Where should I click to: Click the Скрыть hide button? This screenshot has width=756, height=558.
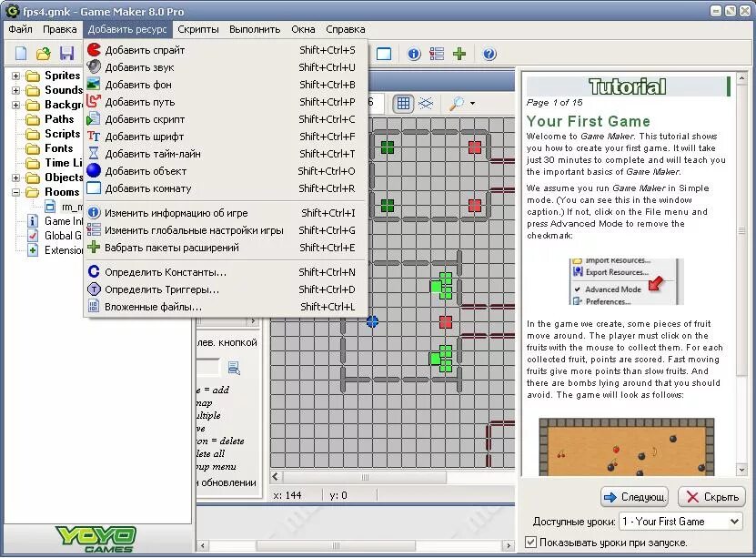pyautogui.click(x=711, y=497)
